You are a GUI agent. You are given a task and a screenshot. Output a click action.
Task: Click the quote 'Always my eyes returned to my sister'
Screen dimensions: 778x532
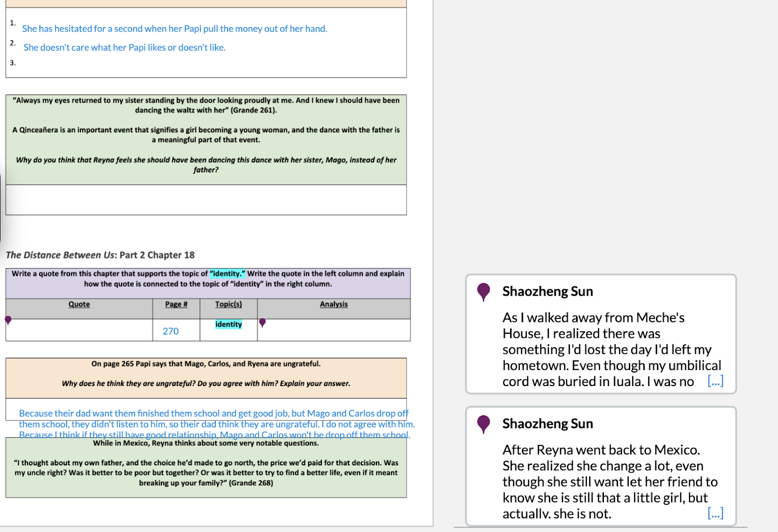coord(206,106)
